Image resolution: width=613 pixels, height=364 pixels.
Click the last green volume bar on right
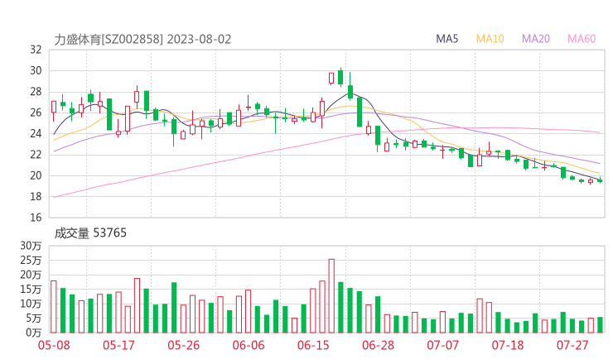600,325
